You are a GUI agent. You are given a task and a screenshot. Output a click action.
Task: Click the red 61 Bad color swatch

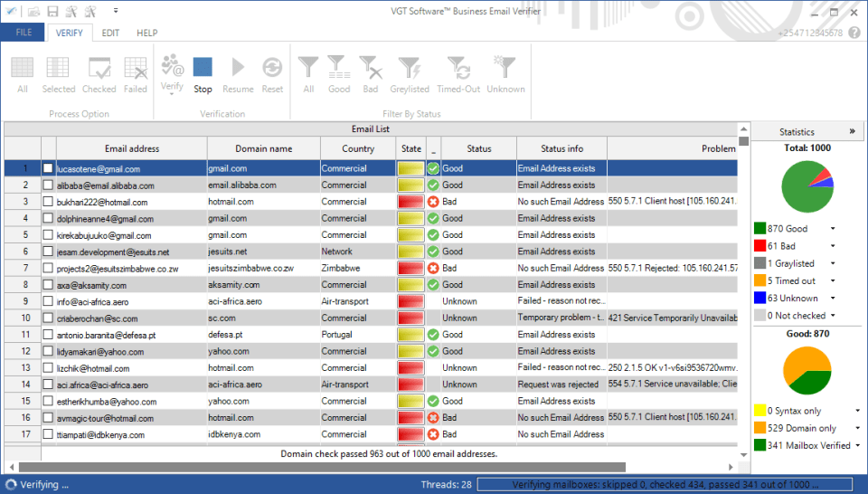pos(759,245)
